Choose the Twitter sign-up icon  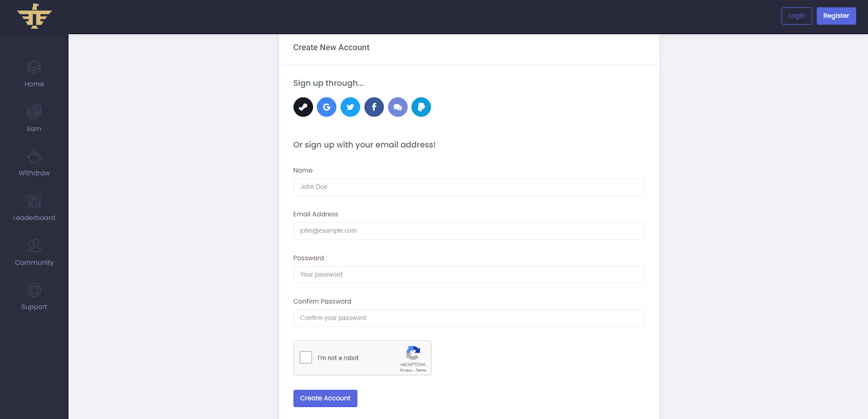pos(350,107)
